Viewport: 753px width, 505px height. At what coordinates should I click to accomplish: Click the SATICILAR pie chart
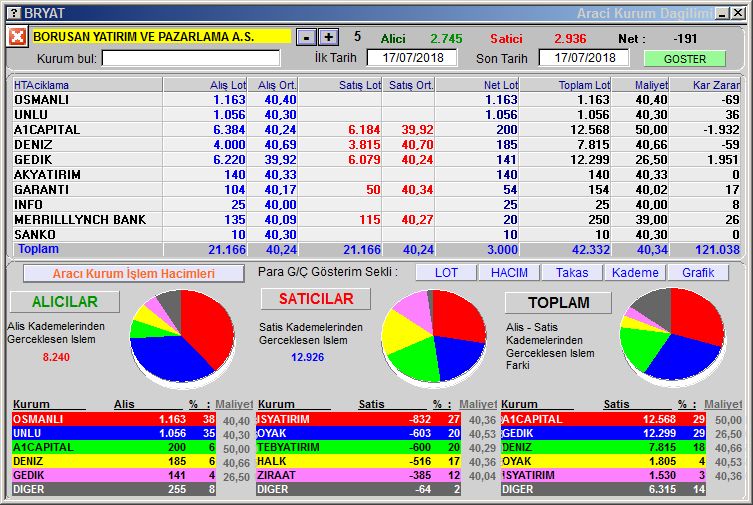click(x=434, y=337)
